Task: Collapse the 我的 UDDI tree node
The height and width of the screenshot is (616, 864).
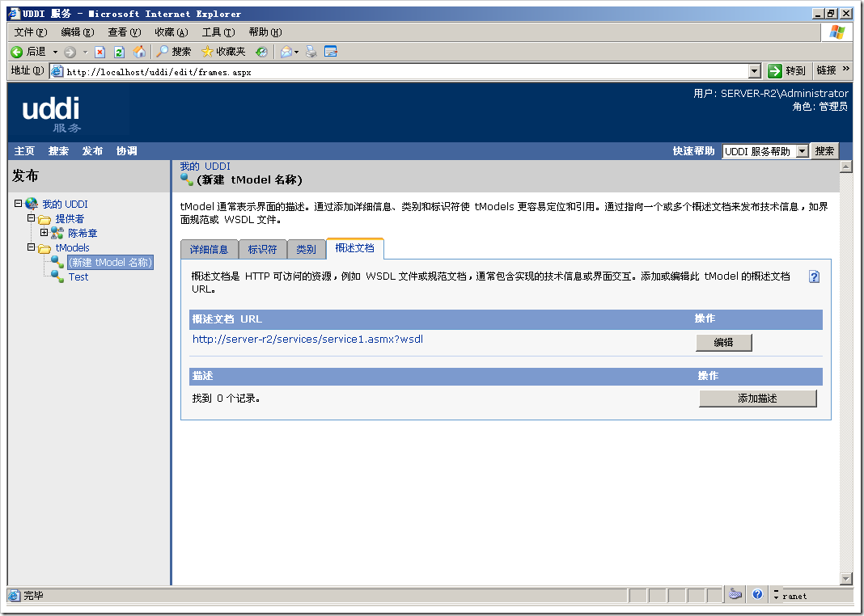Action: [x=18, y=204]
